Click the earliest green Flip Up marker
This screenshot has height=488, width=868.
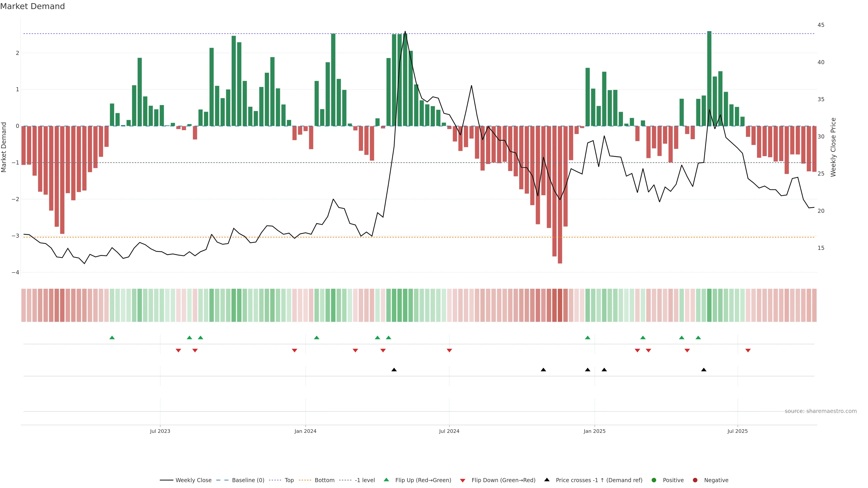[x=112, y=338]
